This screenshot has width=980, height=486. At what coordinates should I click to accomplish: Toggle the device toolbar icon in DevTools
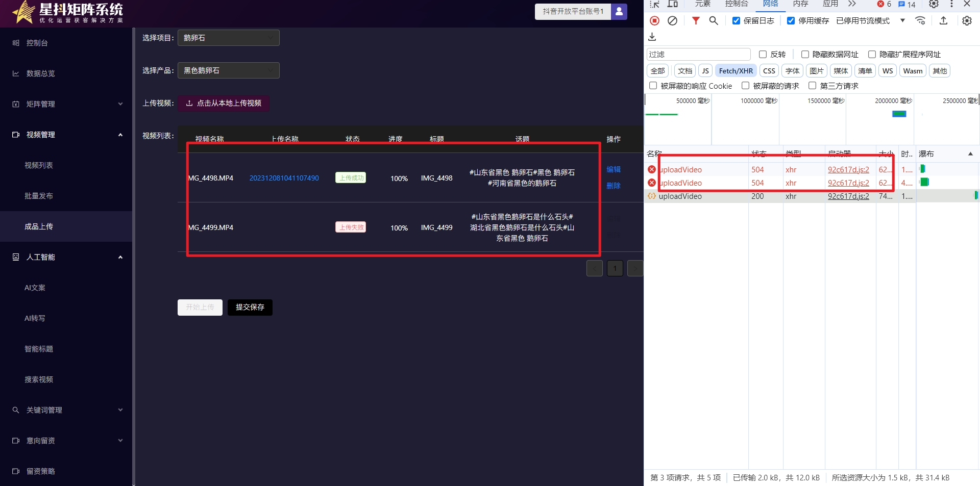(673, 4)
